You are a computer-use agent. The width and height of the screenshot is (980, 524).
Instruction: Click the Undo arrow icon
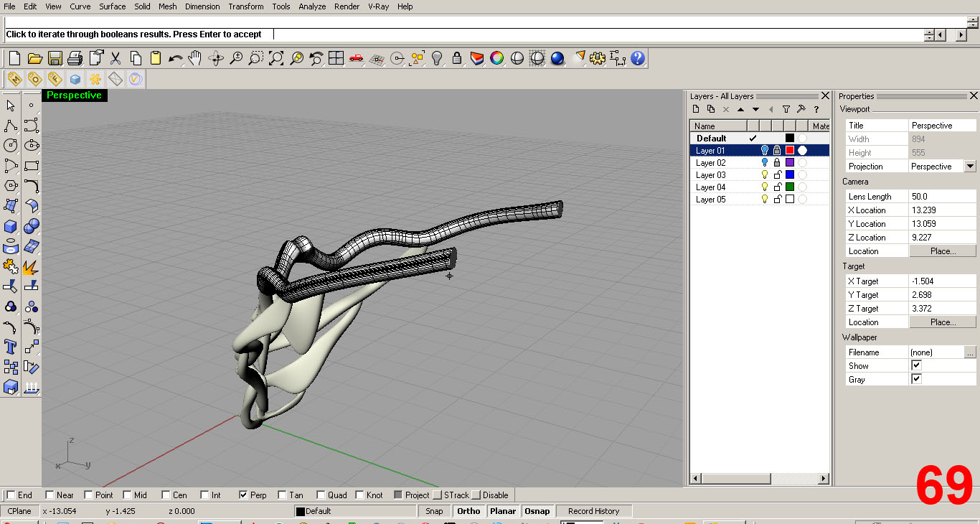pyautogui.click(x=175, y=58)
